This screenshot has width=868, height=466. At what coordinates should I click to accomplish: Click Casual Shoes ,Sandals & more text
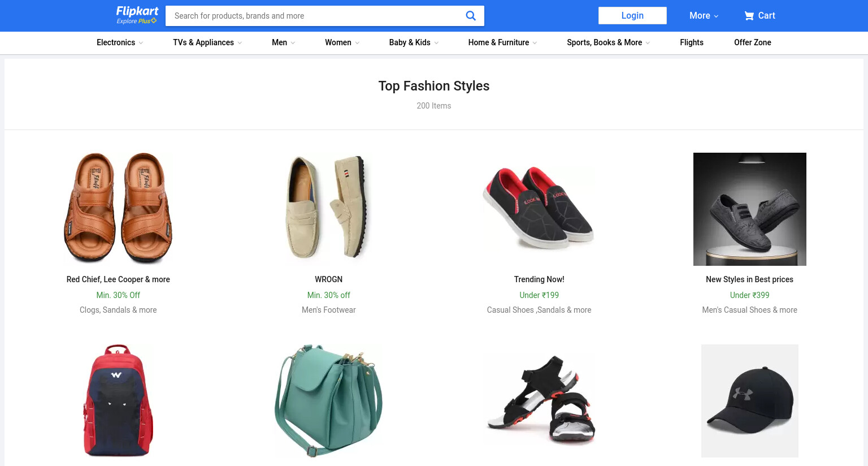[539, 310]
